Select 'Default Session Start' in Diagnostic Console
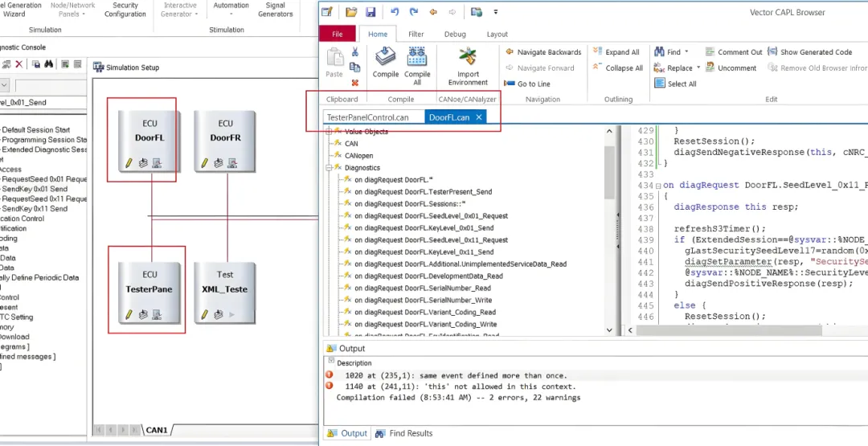This screenshot has width=868, height=446. [x=36, y=130]
